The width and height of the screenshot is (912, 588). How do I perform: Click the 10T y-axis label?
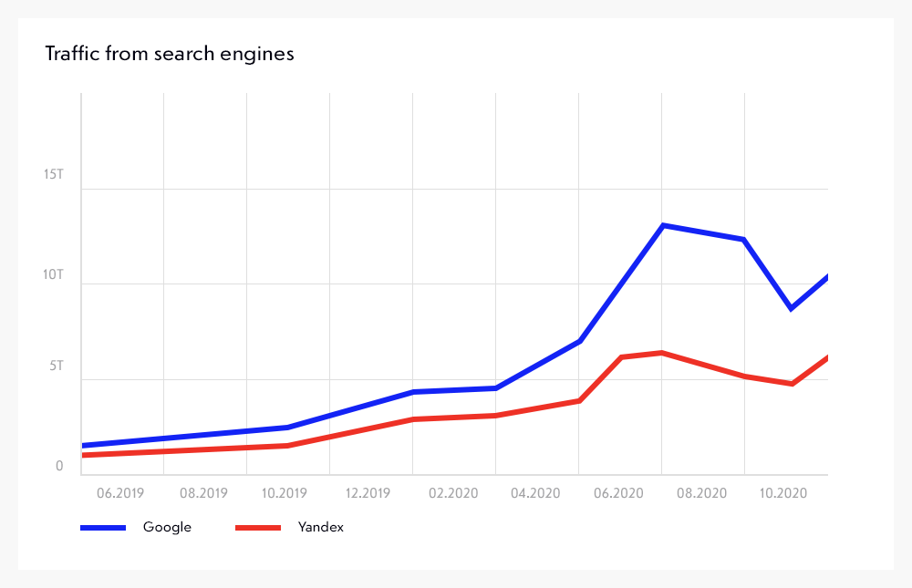tap(53, 273)
